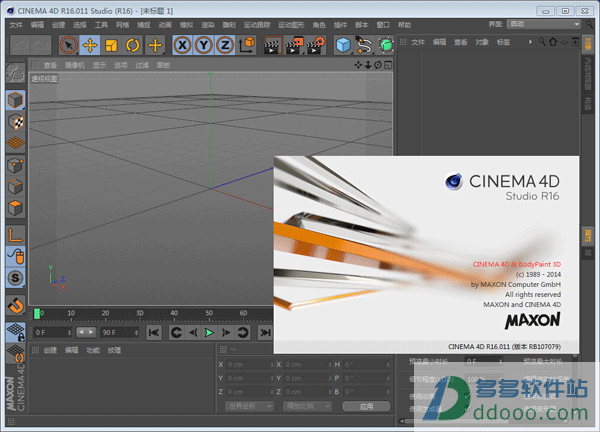Image resolution: width=600 pixels, height=432 pixels.
Task: Click the Make Editable icon in left palette
Action: tap(15, 73)
